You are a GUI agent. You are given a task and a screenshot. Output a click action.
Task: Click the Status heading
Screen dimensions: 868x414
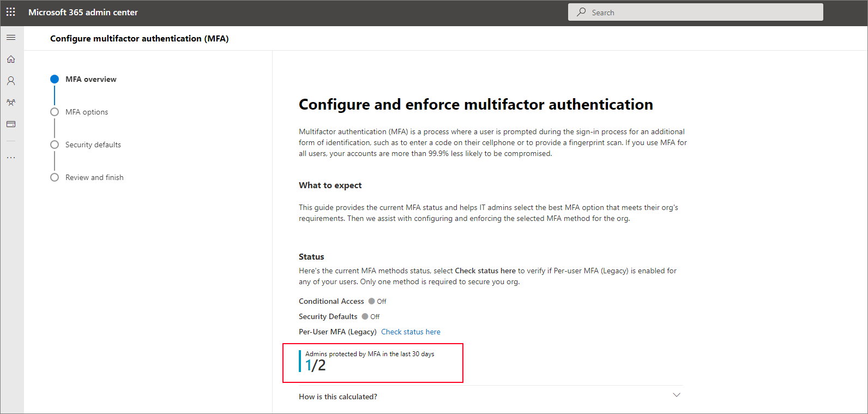coord(311,257)
